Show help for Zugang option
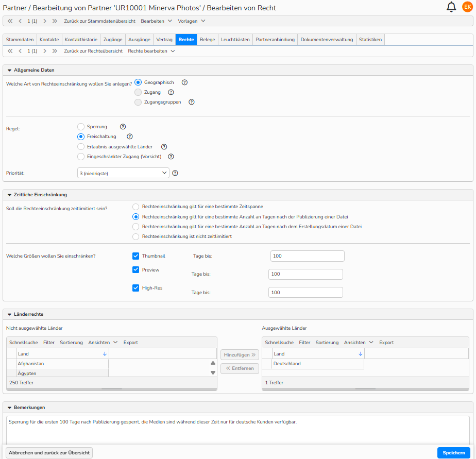Screen dimensions: 476x459 [171, 92]
